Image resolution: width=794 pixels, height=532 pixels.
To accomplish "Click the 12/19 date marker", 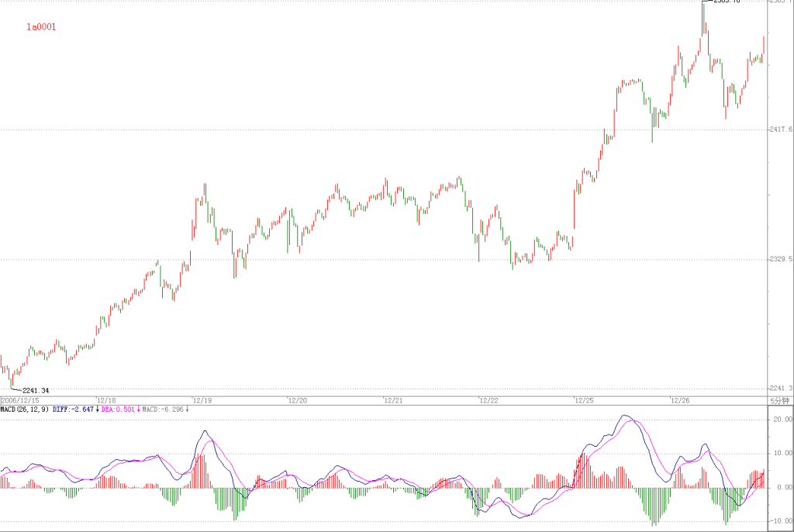I will click(202, 400).
